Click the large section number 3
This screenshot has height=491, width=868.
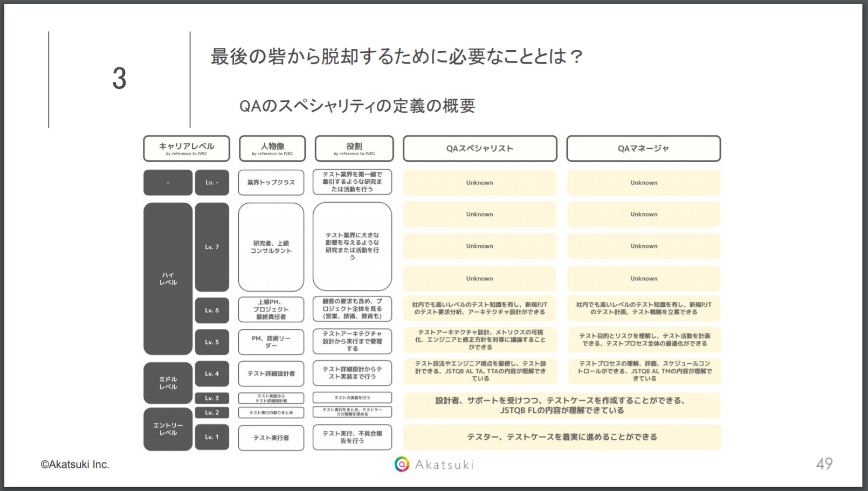point(119,79)
